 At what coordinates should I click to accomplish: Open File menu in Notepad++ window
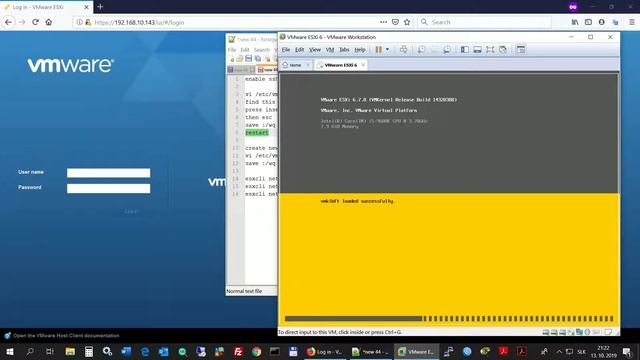tap(232, 50)
